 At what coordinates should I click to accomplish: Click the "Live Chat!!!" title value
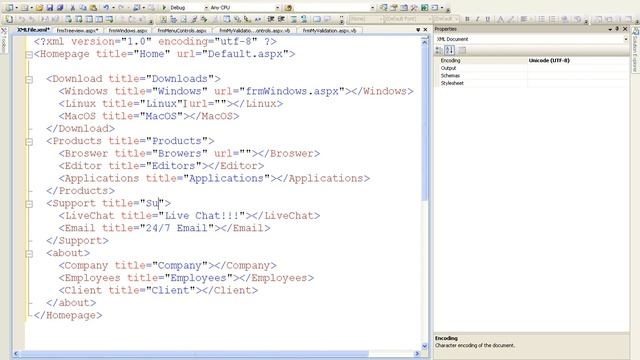click(x=202, y=216)
